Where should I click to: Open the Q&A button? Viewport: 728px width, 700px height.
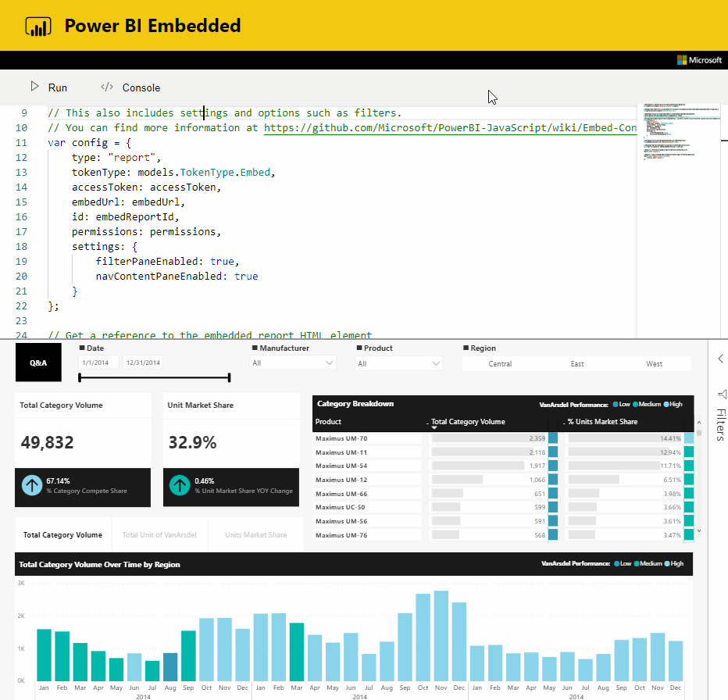[38, 362]
